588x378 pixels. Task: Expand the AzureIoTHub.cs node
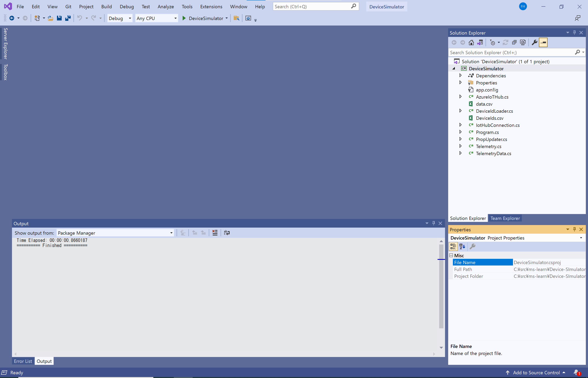click(x=460, y=97)
